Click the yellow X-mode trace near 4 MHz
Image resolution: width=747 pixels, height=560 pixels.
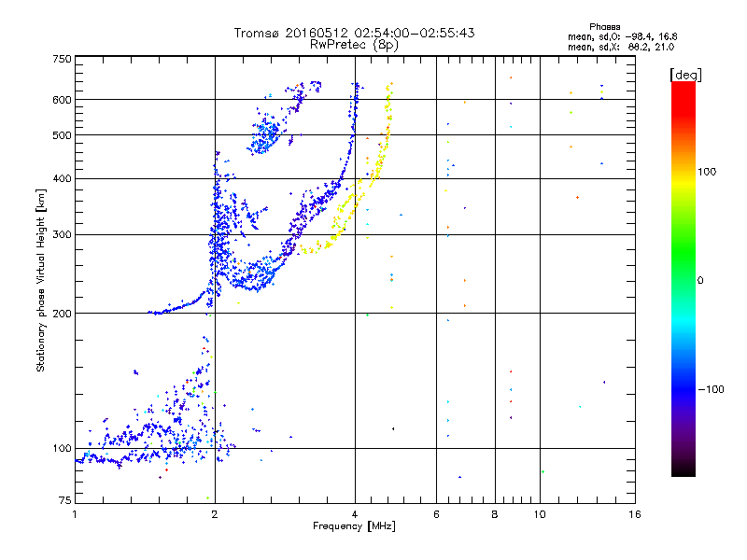pyautogui.click(x=347, y=205)
